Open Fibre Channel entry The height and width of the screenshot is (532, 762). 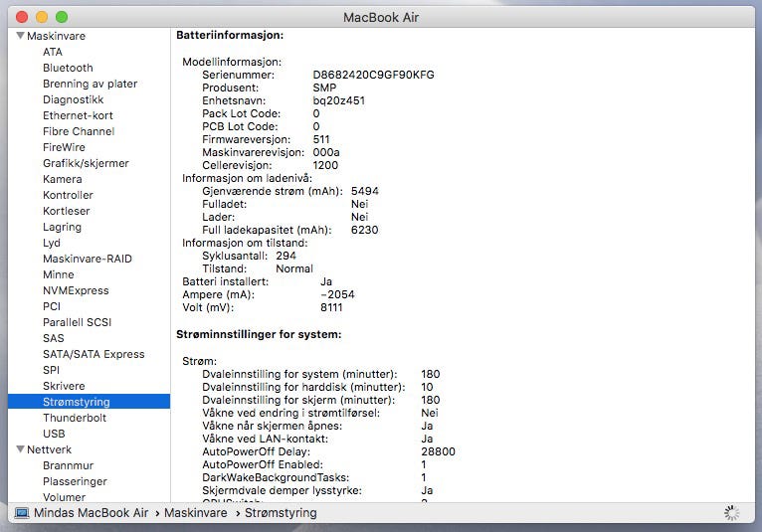(79, 131)
